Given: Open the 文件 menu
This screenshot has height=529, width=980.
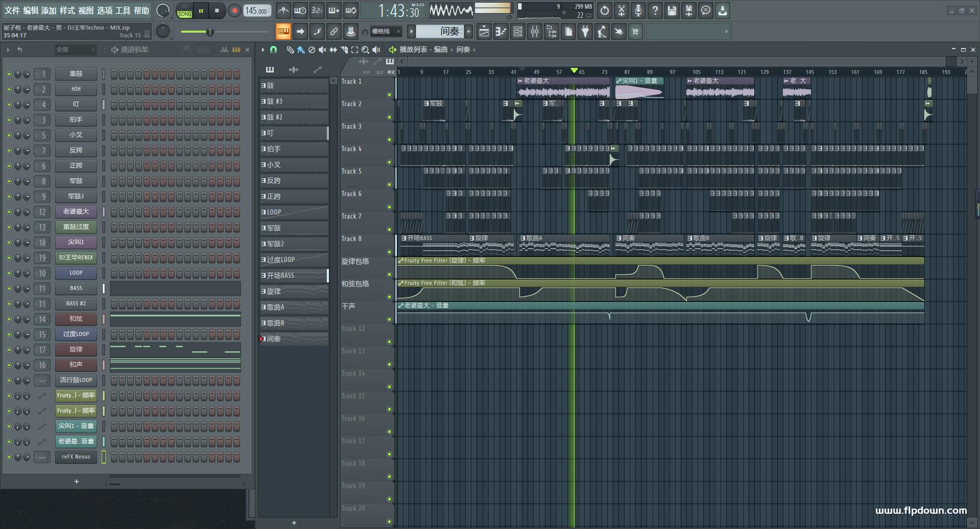Looking at the screenshot, I should coord(12,10).
